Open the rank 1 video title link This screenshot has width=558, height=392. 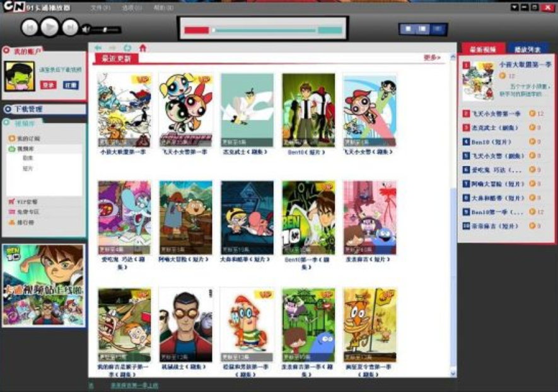[525, 64]
